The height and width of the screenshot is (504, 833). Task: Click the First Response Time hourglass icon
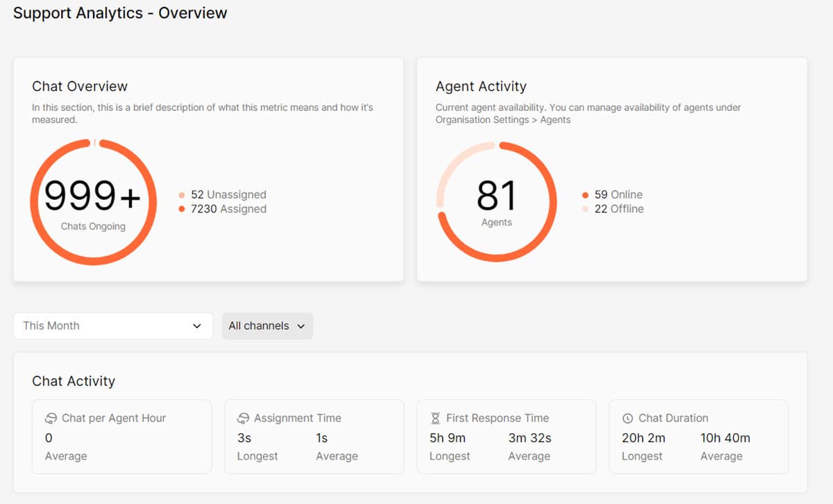(x=435, y=419)
